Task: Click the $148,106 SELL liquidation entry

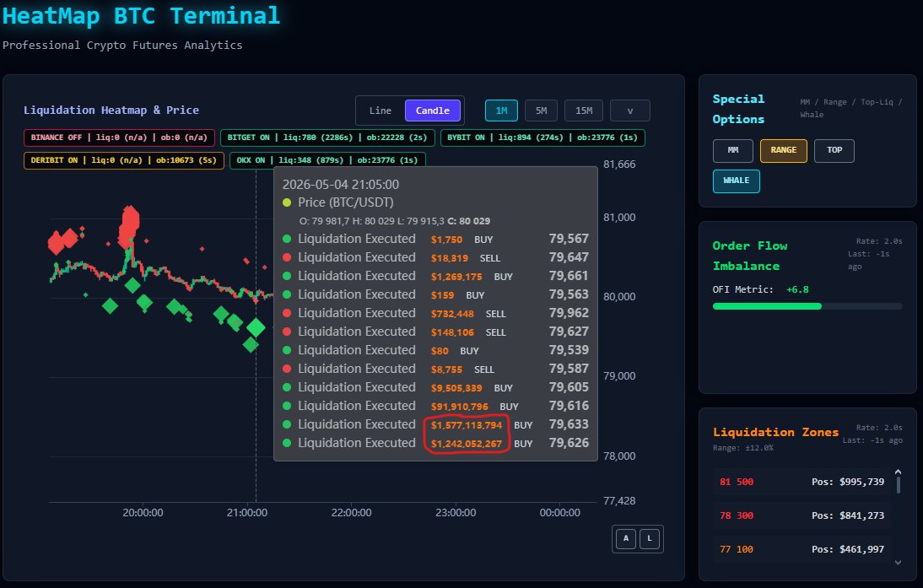Action: click(x=435, y=332)
